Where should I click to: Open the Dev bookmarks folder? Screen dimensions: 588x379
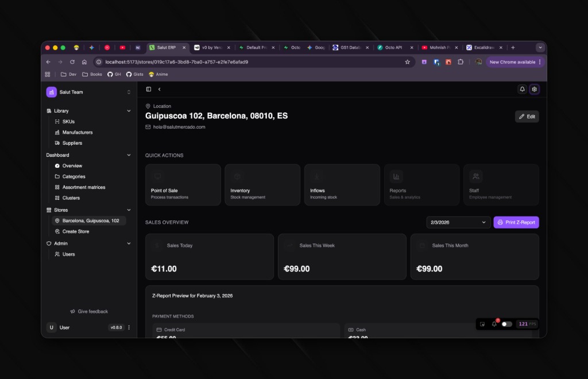pos(68,74)
